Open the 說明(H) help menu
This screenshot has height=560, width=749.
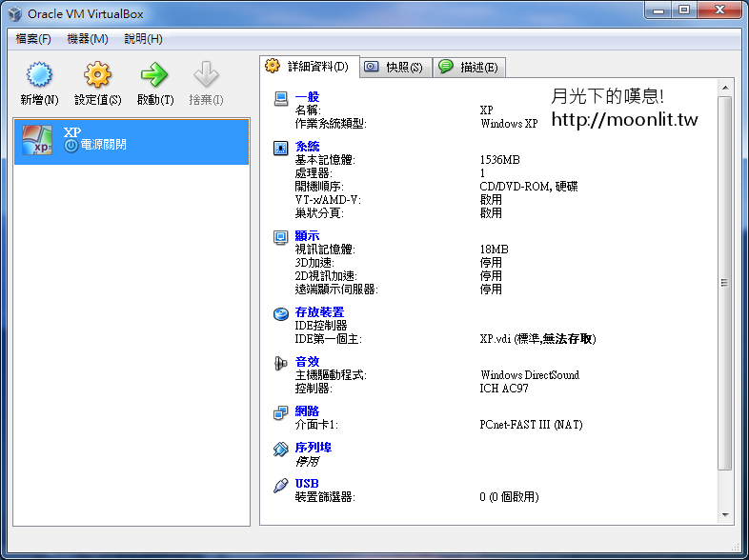click(x=143, y=39)
